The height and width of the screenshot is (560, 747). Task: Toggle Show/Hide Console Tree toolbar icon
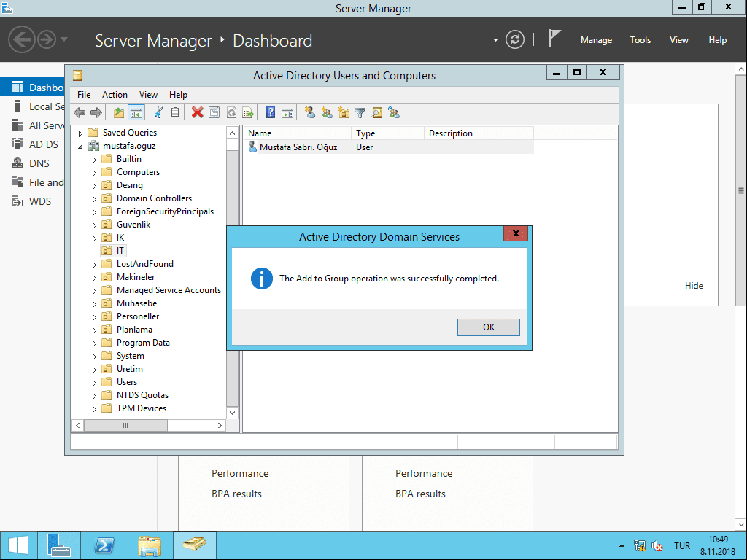click(x=136, y=113)
